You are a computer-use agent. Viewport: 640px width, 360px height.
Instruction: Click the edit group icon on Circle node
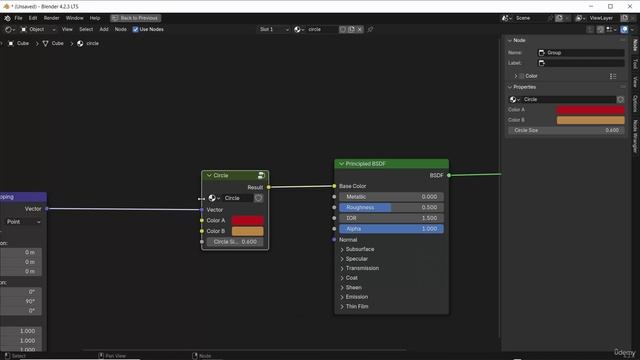point(261,176)
